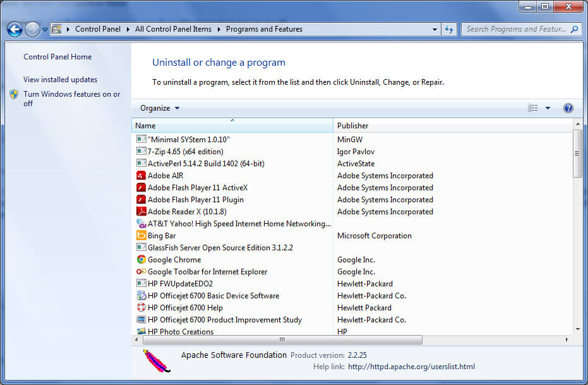
Task: Click the vertical scrollbar up arrow
Action: (577, 124)
